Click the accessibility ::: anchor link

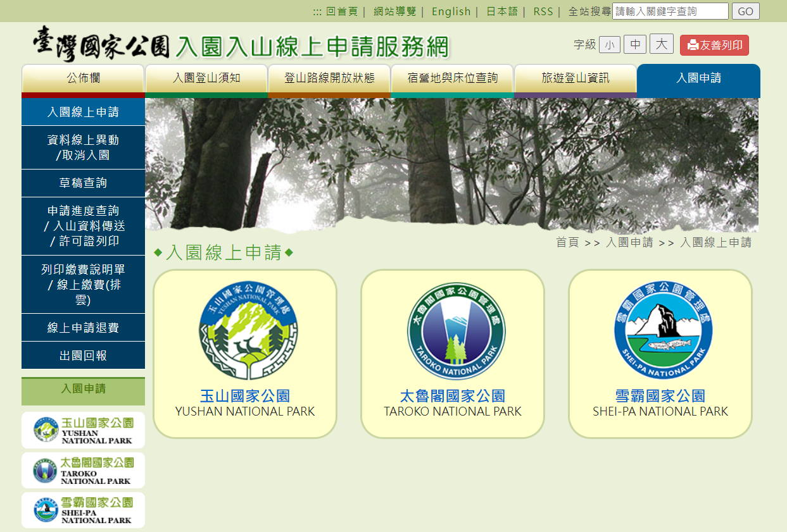(317, 11)
